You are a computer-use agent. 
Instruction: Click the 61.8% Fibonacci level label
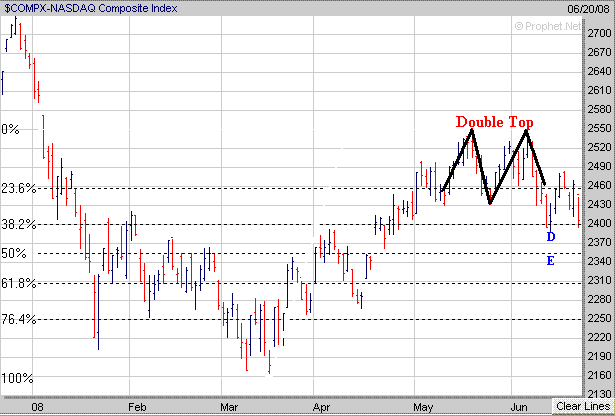tap(18, 283)
